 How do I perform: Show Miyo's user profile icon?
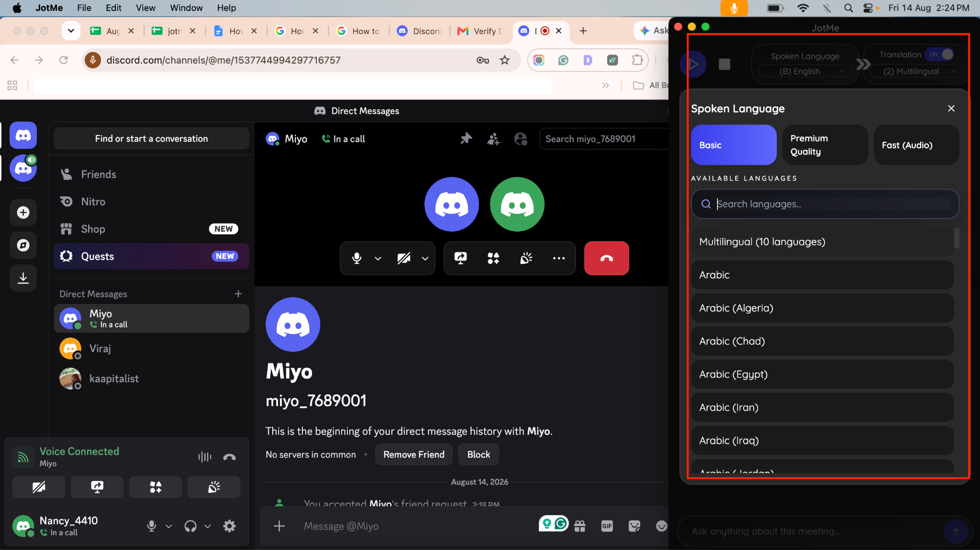click(521, 139)
